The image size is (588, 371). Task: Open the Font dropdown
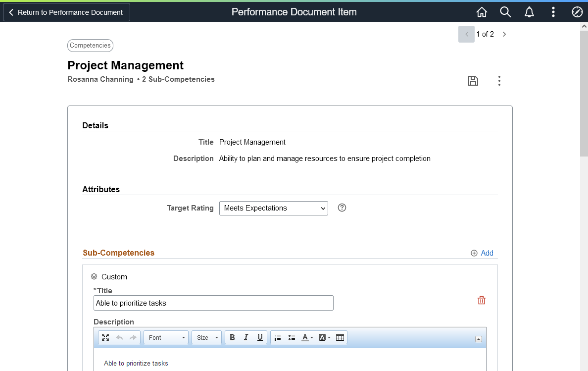(166, 337)
